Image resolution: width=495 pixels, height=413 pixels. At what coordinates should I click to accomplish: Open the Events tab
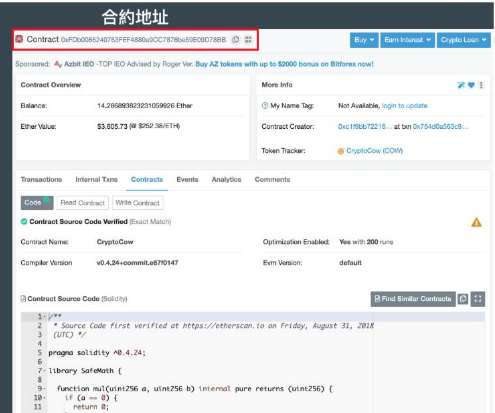click(x=187, y=179)
